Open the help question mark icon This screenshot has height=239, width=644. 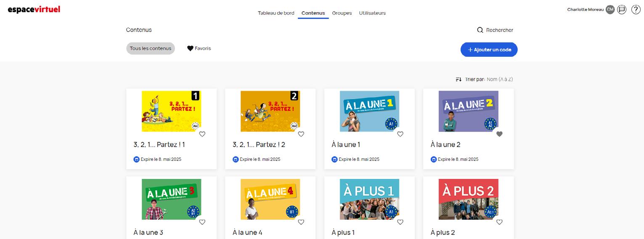coord(636,9)
